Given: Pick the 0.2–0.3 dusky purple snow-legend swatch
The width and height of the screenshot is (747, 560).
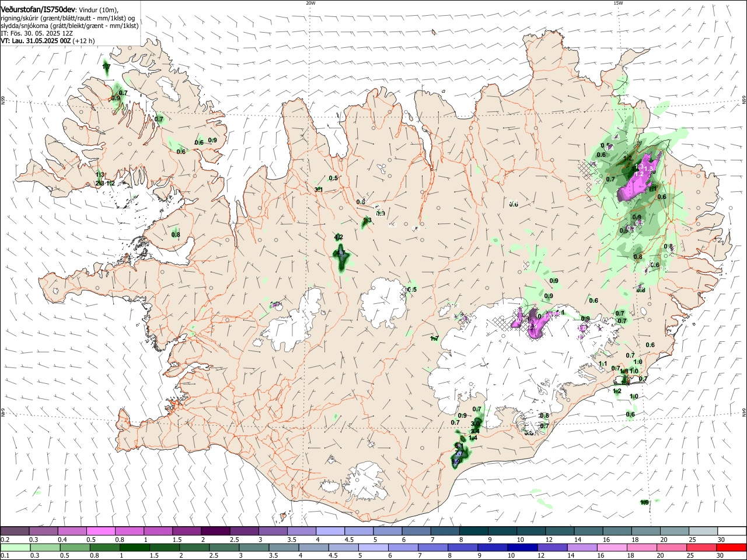Looking at the screenshot, I should 15,531.
